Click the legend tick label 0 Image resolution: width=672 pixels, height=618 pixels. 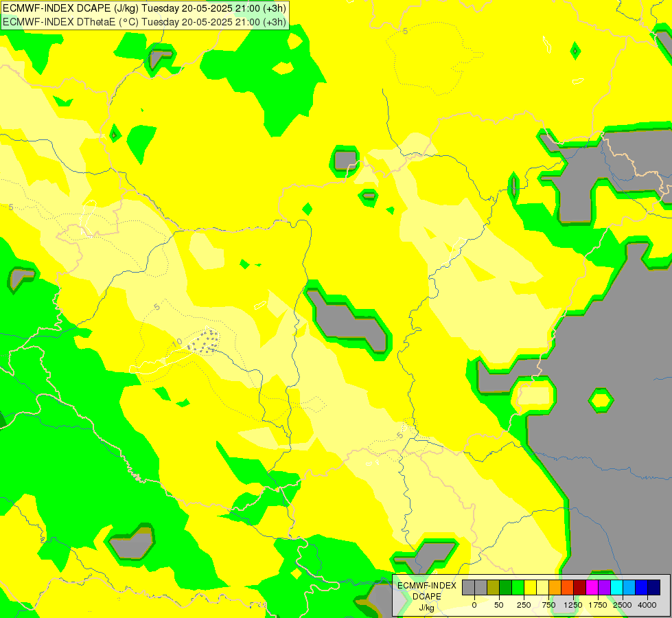(x=474, y=605)
